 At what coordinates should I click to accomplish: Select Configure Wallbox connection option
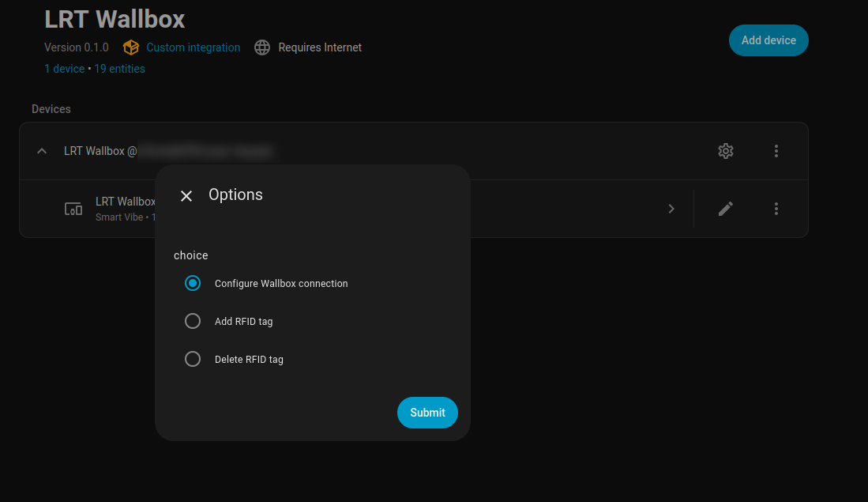tap(193, 283)
